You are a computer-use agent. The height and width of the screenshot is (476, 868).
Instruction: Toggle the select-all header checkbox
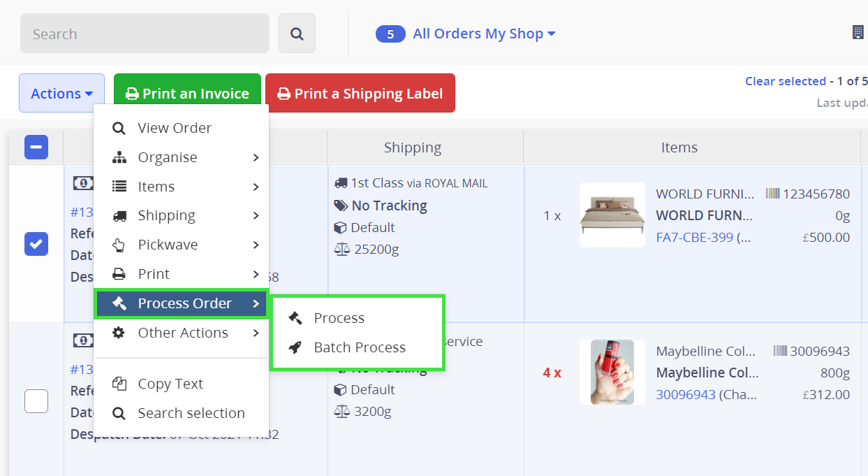[x=36, y=147]
